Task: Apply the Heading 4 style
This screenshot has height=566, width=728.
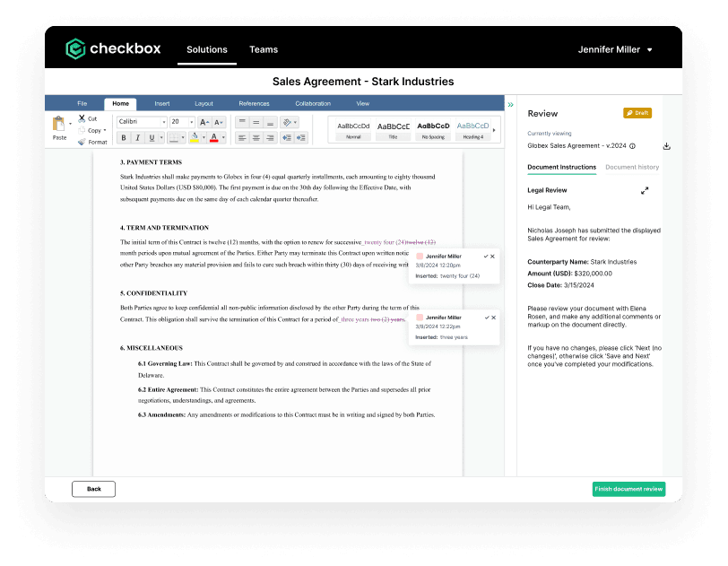Action: [473, 130]
